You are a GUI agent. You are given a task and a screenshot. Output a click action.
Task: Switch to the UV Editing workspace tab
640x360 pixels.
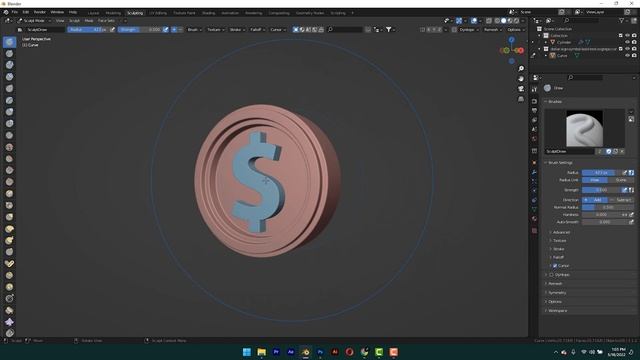pos(158,13)
